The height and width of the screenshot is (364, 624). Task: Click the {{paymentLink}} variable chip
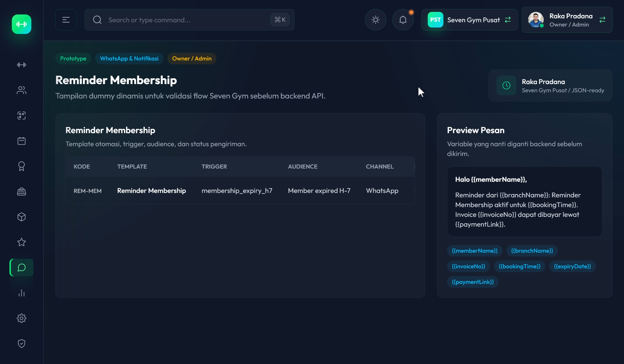coord(473,282)
